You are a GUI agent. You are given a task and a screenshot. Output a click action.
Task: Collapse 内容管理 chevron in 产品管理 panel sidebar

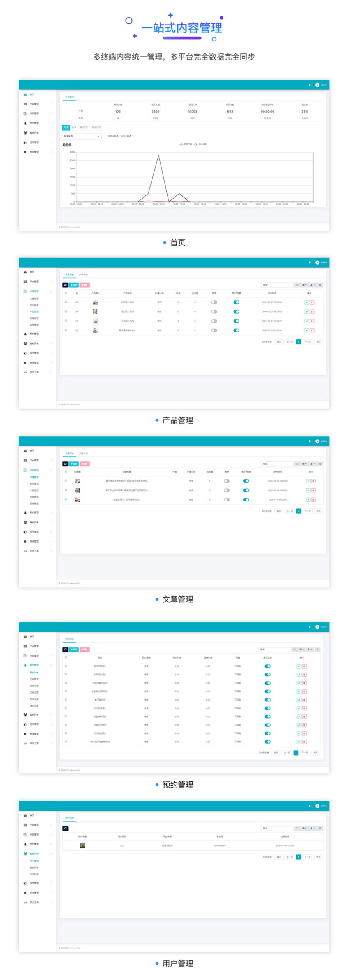pyautogui.click(x=51, y=291)
